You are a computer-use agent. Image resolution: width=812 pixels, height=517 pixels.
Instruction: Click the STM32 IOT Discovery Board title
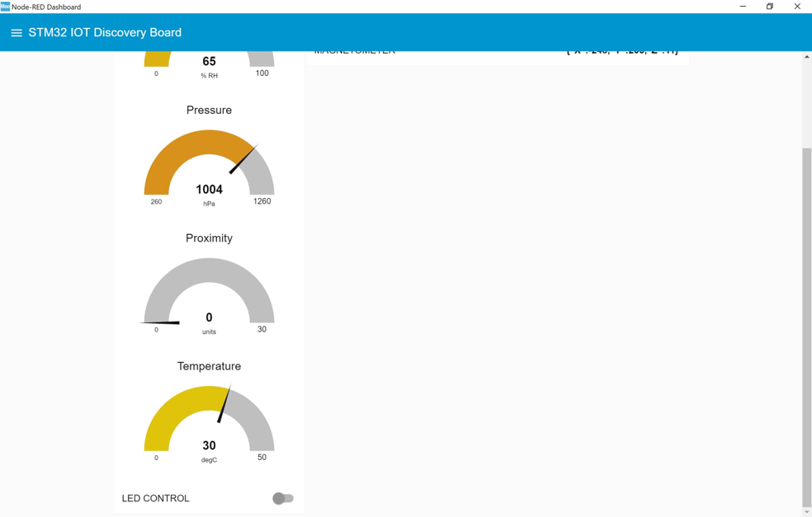click(x=105, y=33)
